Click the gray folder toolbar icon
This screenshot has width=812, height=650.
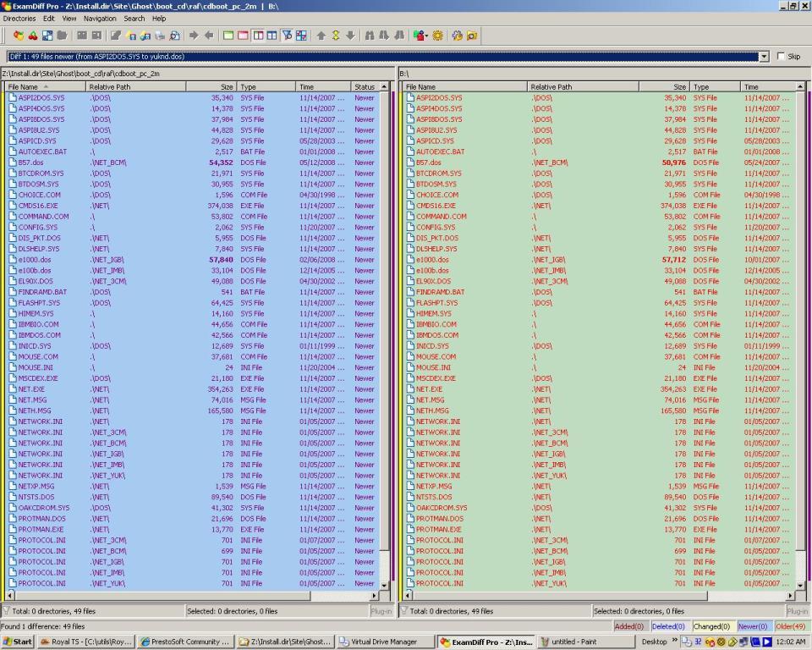tap(62, 36)
